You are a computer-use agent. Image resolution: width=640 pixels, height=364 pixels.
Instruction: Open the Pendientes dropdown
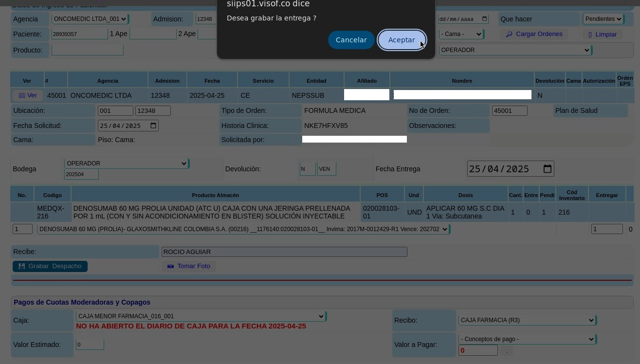[x=603, y=19]
